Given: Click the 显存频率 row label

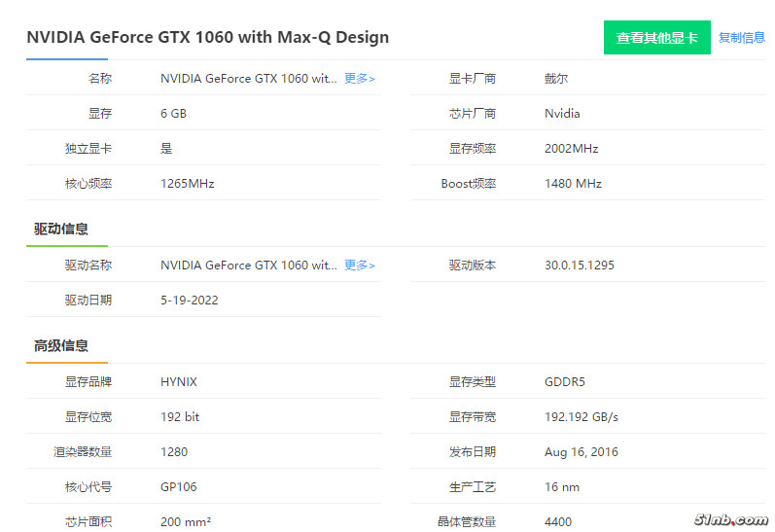Looking at the screenshot, I should [x=473, y=149].
